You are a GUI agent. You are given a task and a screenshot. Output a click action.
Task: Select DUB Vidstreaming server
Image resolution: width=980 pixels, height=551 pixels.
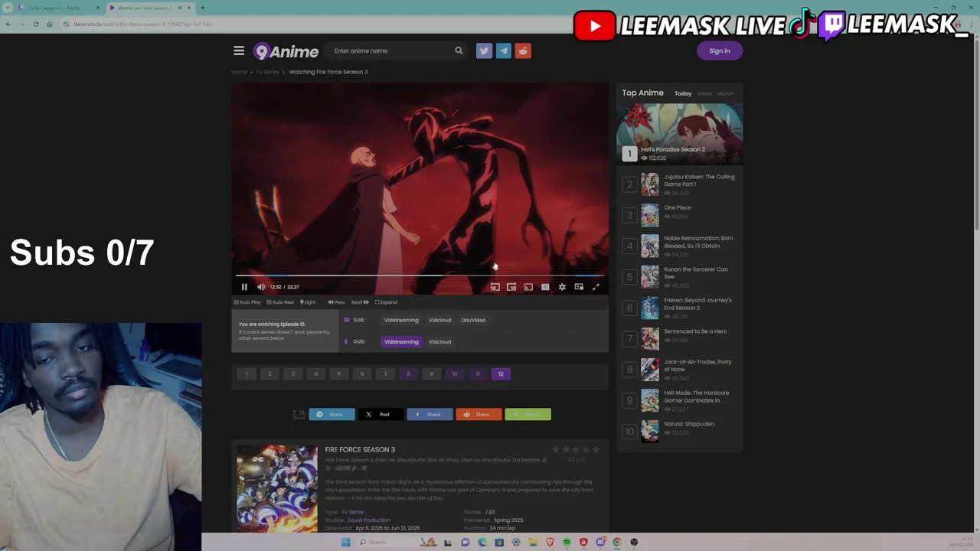(401, 342)
